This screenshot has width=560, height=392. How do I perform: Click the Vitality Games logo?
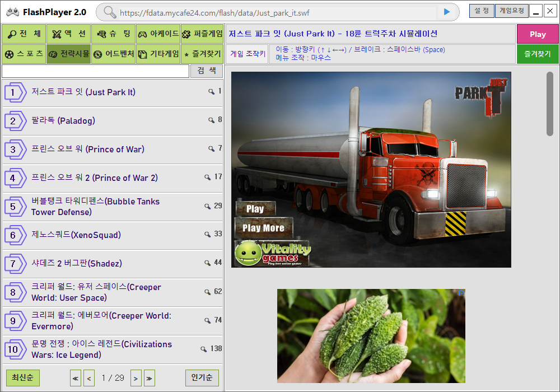(273, 253)
